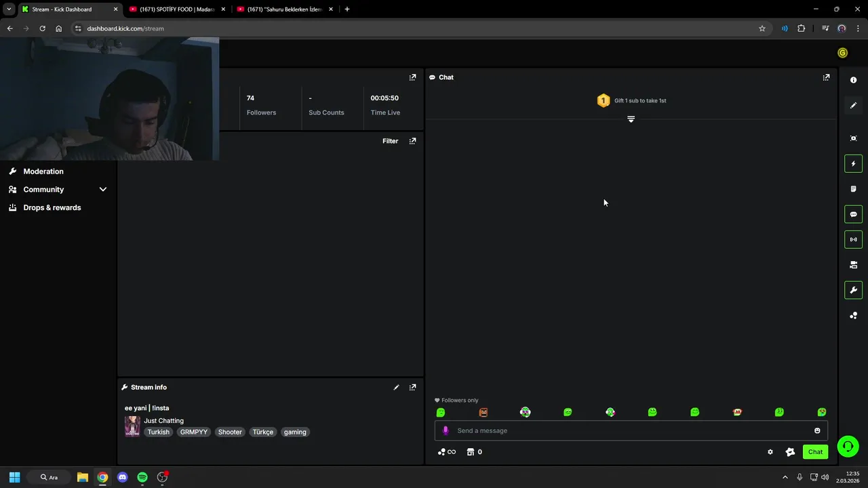Click into the Send a message field
The image size is (868, 488).
[631, 430]
